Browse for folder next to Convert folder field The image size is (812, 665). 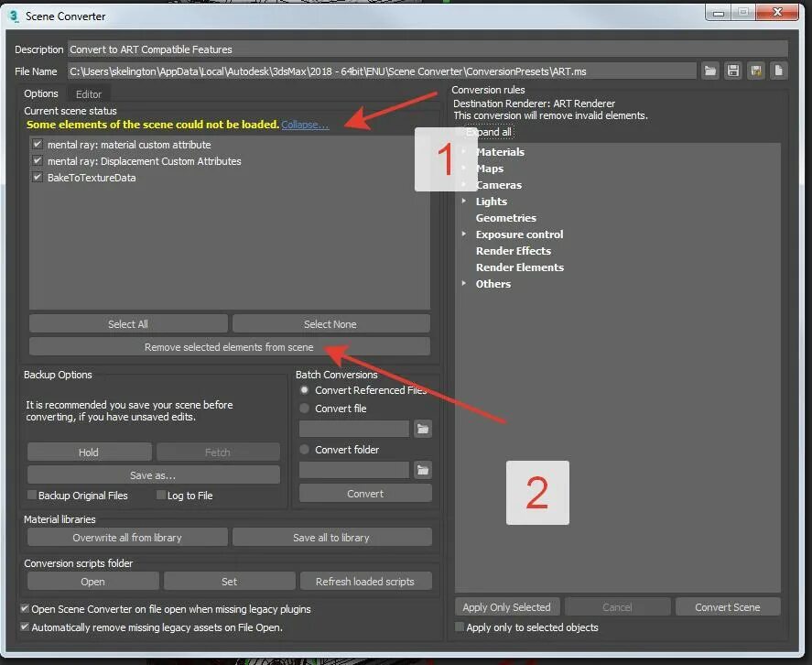(x=423, y=470)
